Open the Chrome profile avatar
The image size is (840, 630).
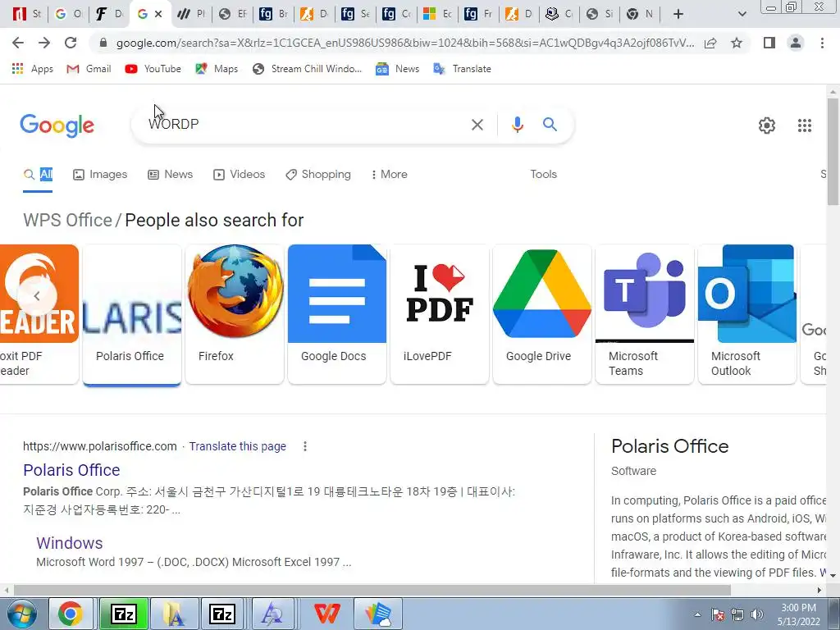click(x=796, y=43)
